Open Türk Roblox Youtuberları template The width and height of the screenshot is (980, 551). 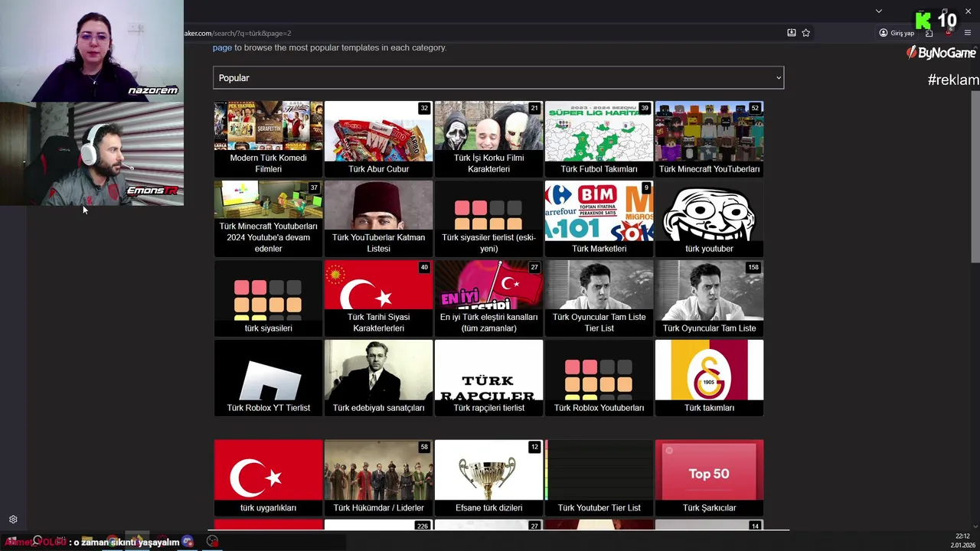click(x=599, y=378)
